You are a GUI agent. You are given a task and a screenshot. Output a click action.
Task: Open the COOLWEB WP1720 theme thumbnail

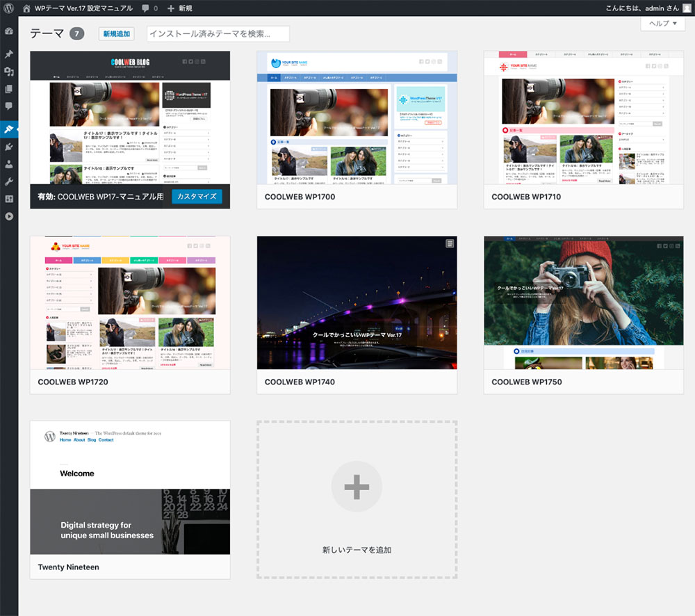[130, 302]
